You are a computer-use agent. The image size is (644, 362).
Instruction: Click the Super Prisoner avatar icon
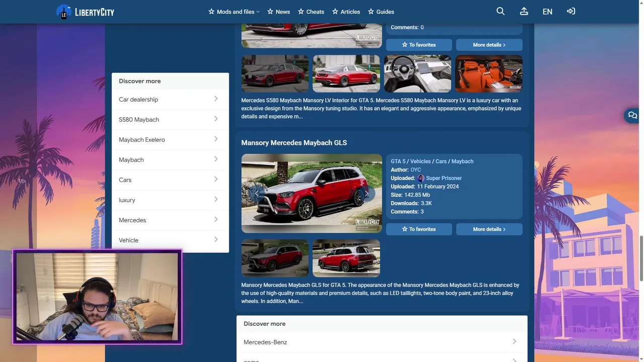click(x=421, y=178)
